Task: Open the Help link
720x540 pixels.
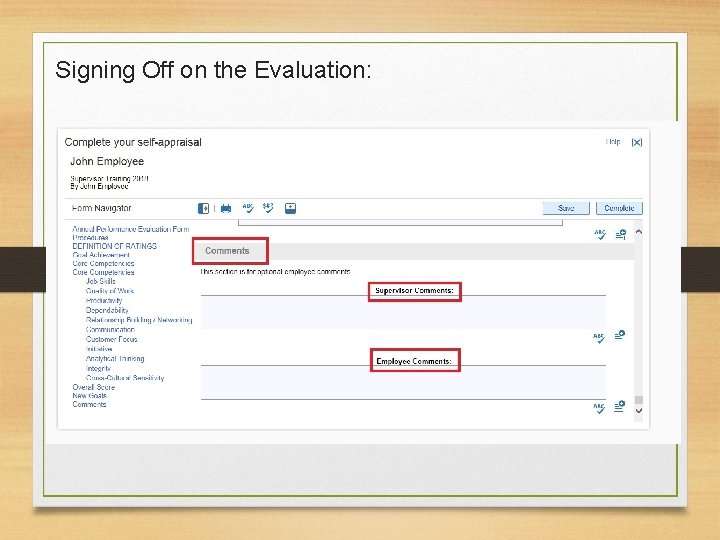Action: 613,142
